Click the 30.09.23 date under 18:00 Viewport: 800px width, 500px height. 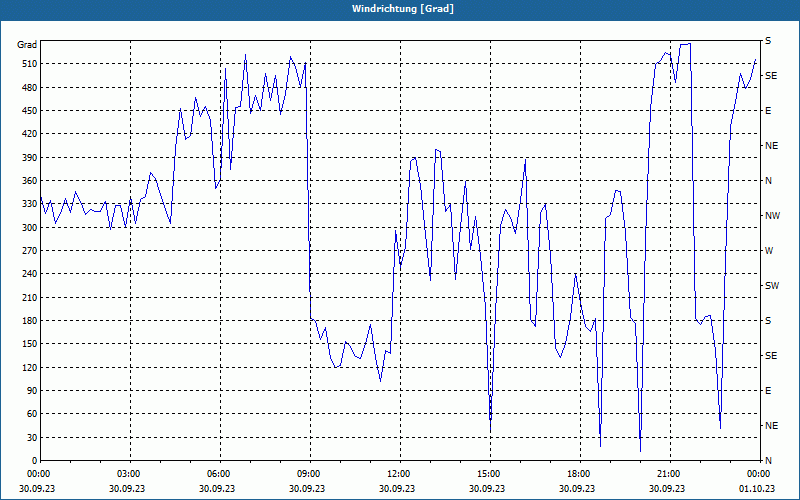tap(577, 489)
